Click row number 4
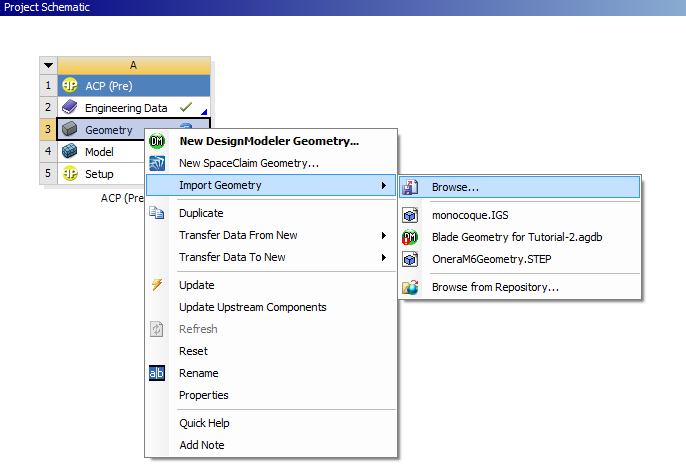 [48, 151]
